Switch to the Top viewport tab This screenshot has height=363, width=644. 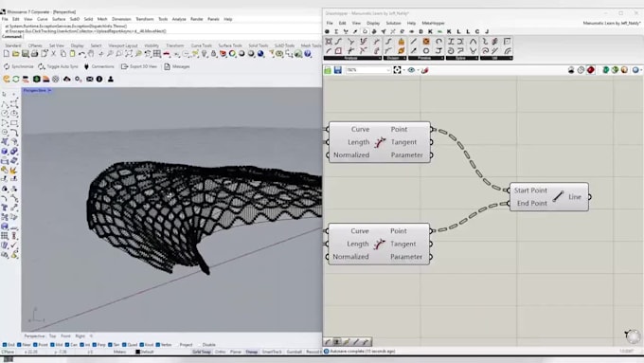(53, 336)
